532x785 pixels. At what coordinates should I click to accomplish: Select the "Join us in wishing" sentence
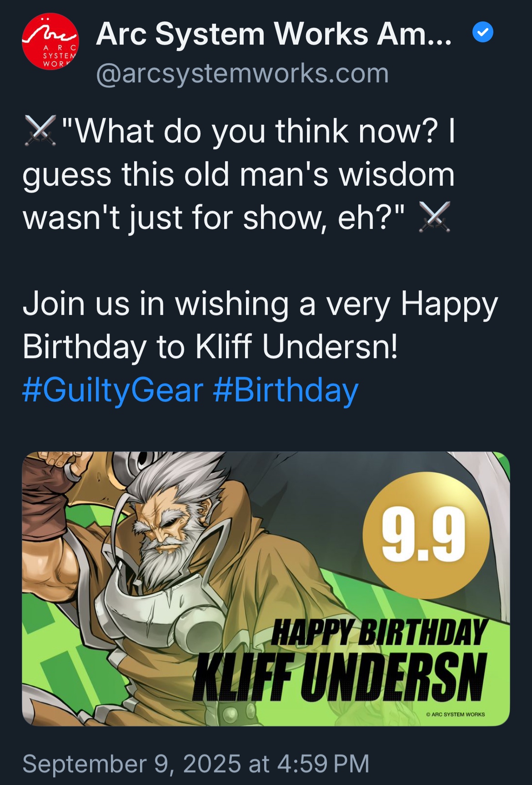pyautogui.click(x=261, y=325)
